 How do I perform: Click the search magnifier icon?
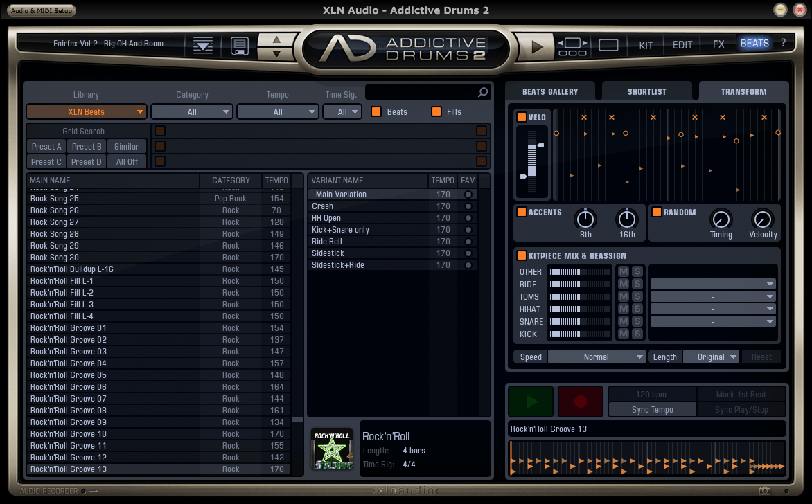click(x=483, y=92)
